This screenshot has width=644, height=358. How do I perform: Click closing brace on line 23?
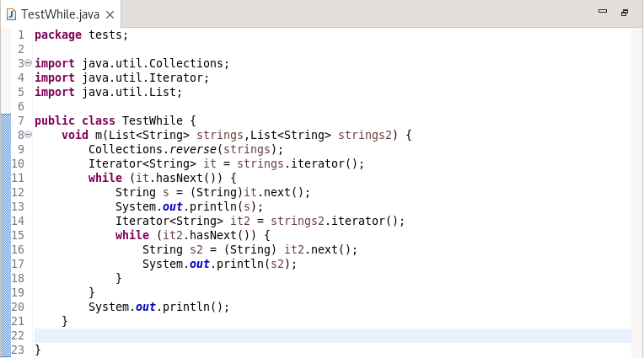(x=38, y=350)
